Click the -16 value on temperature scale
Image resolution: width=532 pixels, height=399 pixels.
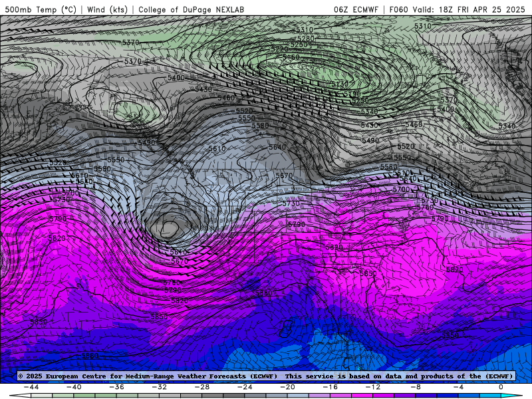330,387
